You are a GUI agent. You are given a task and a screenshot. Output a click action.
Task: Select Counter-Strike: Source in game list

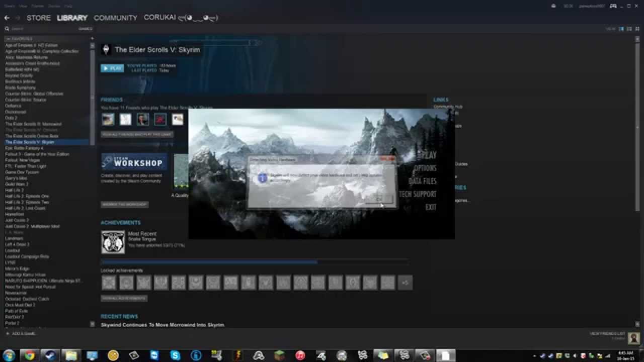pyautogui.click(x=26, y=100)
